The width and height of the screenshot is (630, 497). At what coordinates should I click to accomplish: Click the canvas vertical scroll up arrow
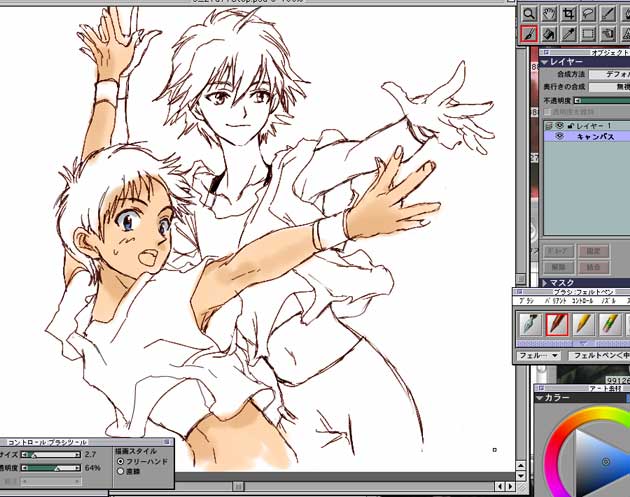pos(520,466)
